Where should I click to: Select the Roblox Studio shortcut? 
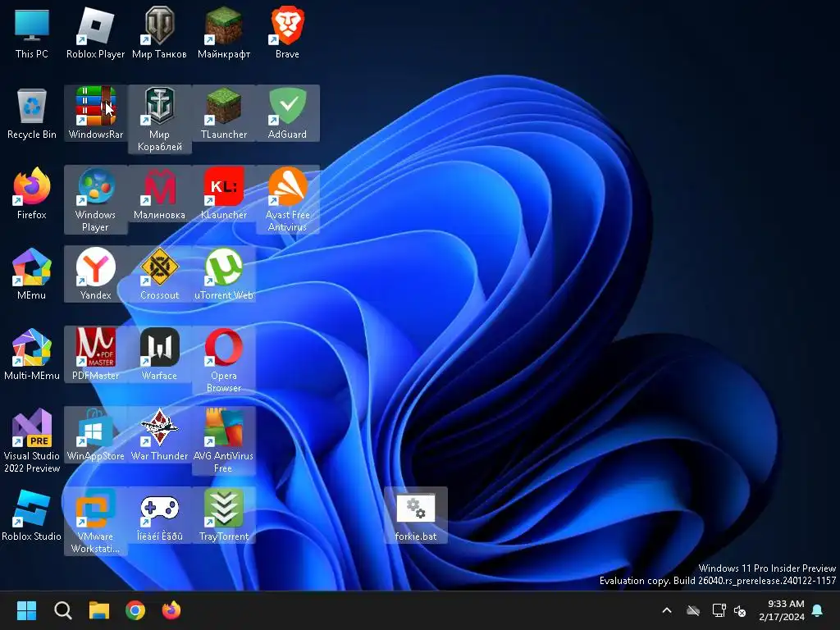click(32, 515)
